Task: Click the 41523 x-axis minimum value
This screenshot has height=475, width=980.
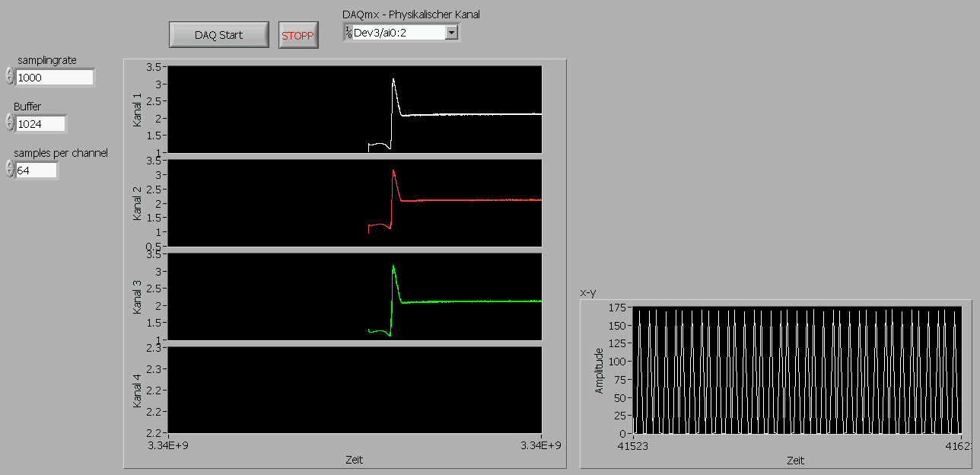Action: [x=633, y=447]
